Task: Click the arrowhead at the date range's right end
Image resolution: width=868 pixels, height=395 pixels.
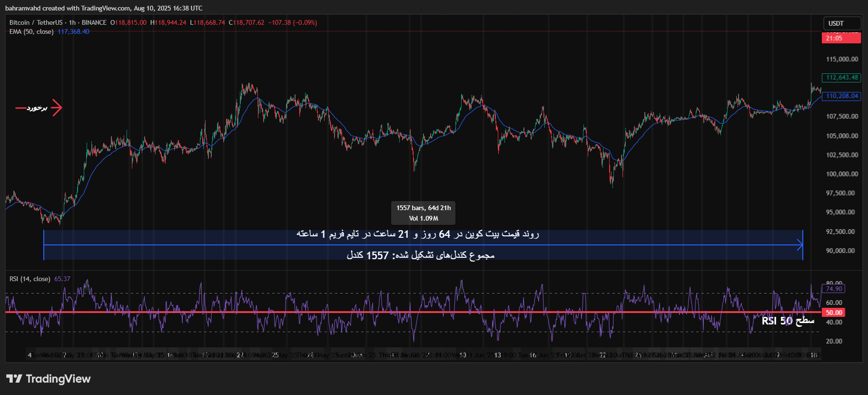Action: pyautogui.click(x=800, y=245)
